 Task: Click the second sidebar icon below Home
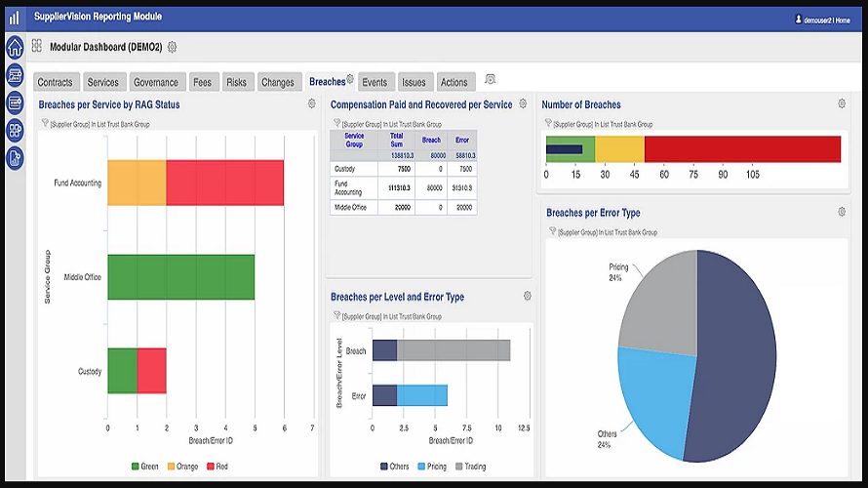[15, 75]
